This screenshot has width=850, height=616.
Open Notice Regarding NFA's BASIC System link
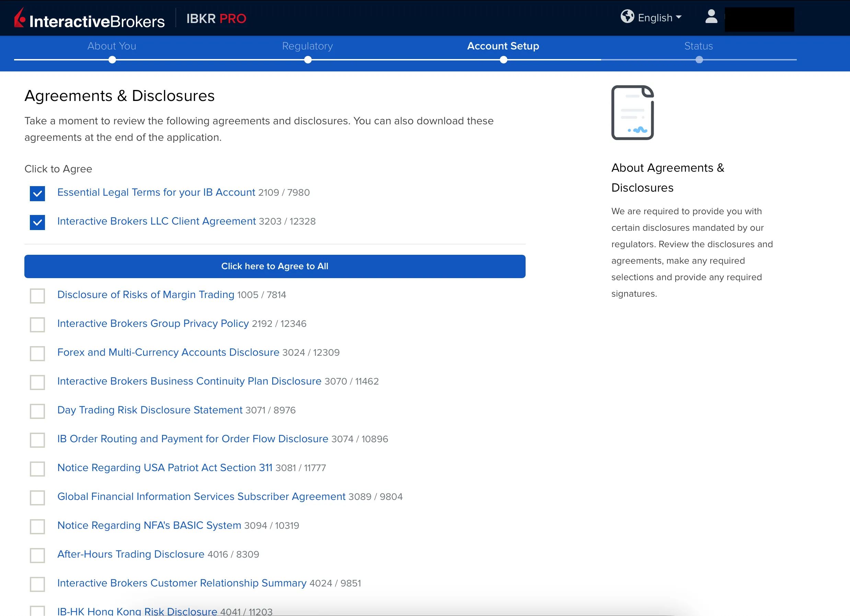click(149, 526)
